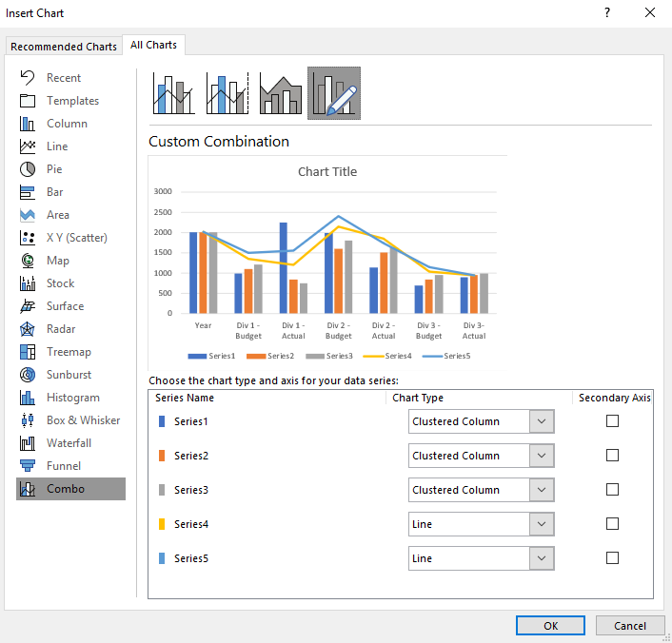
Task: Choose the Box & Whisker chart icon
Action: [28, 420]
